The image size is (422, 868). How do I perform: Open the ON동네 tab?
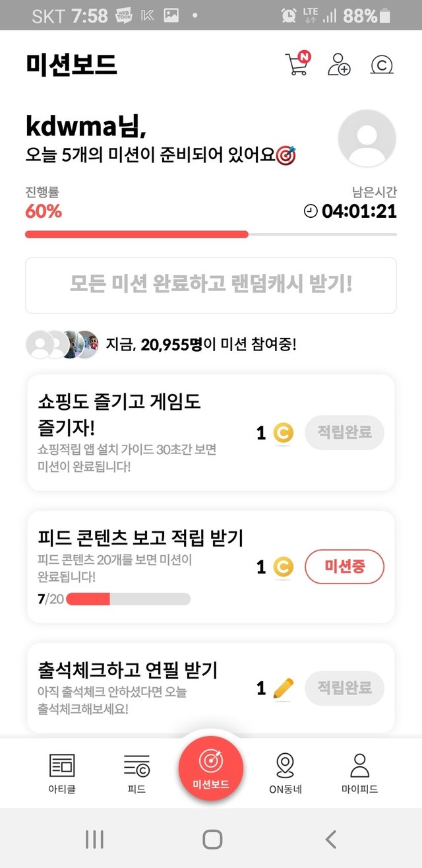tap(285, 773)
